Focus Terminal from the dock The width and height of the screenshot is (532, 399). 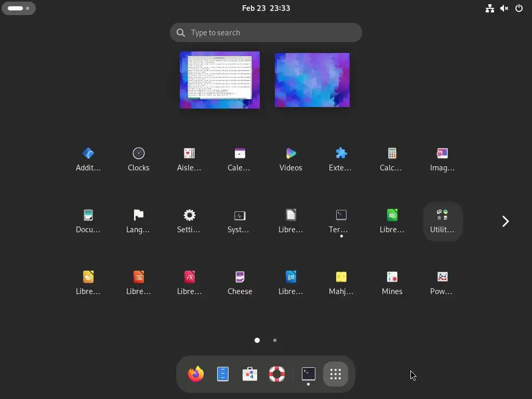[x=309, y=374]
